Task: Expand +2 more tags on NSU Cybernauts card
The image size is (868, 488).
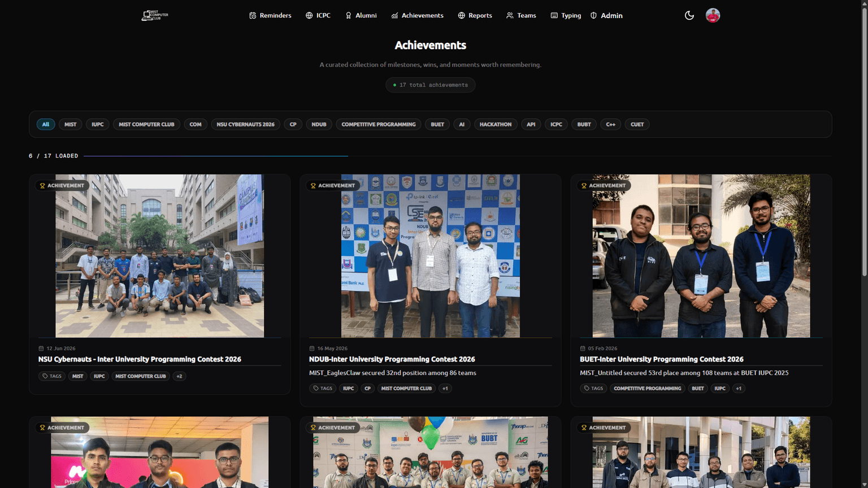Action: 179,376
